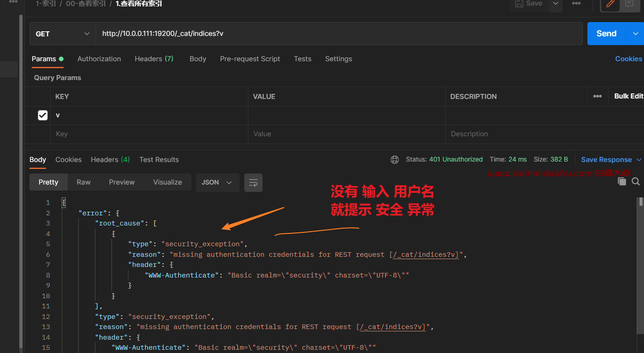The height and width of the screenshot is (353, 644).
Task: Open search in the response body
Action: [x=636, y=182]
